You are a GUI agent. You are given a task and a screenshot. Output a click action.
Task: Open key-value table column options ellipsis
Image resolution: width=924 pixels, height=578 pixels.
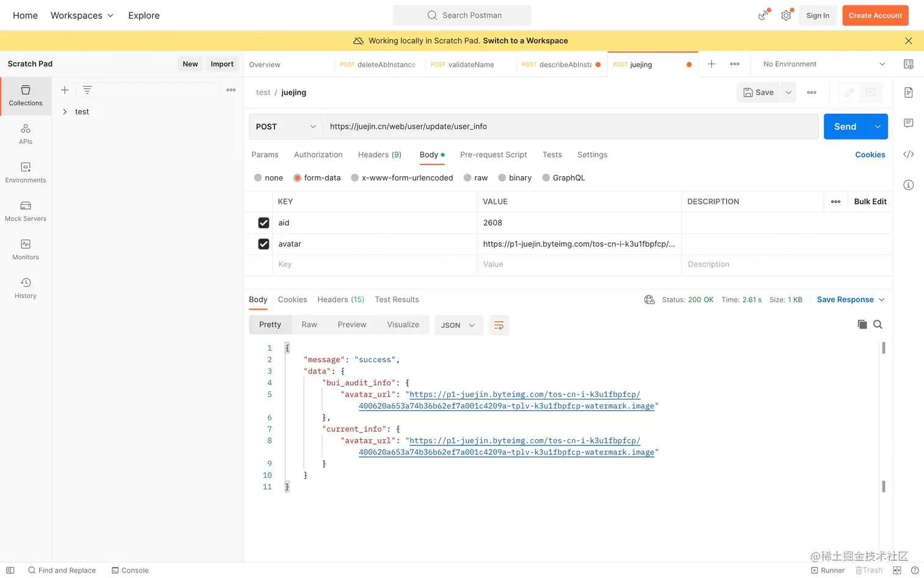[835, 201]
